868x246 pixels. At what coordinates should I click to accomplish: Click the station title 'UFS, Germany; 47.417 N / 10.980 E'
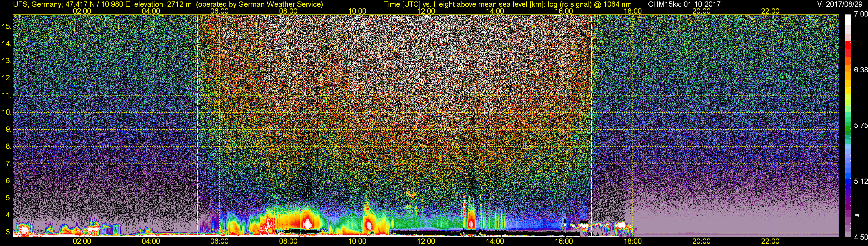72,4
